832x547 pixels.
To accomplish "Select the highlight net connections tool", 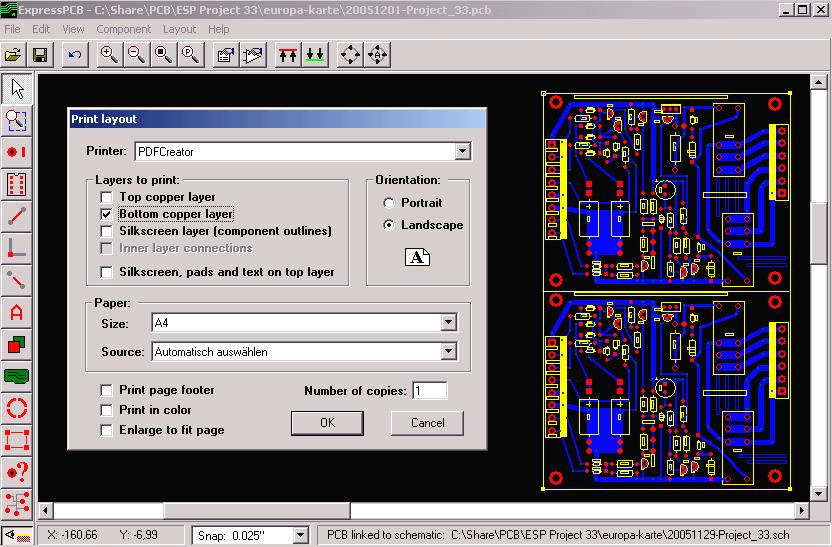I will 16,504.
